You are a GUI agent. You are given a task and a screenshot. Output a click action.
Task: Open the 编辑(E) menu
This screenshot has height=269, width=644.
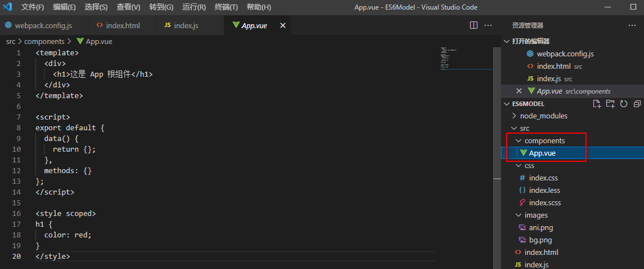pyautogui.click(x=65, y=7)
